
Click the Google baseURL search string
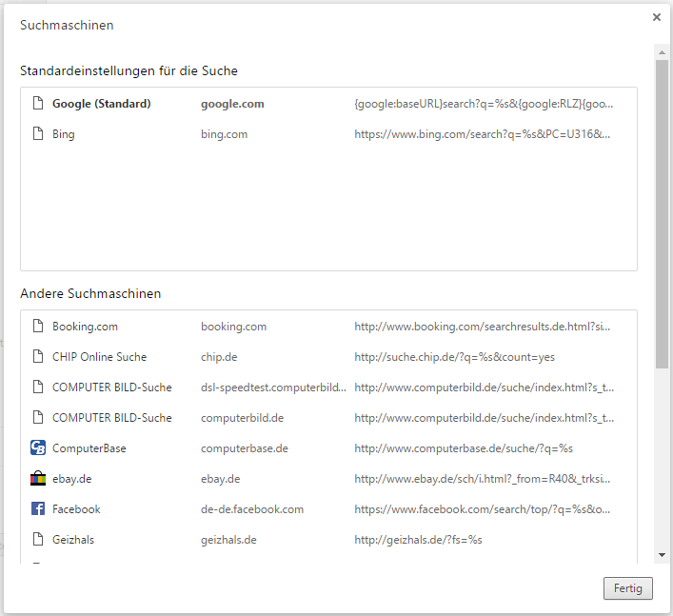pyautogui.click(x=484, y=104)
